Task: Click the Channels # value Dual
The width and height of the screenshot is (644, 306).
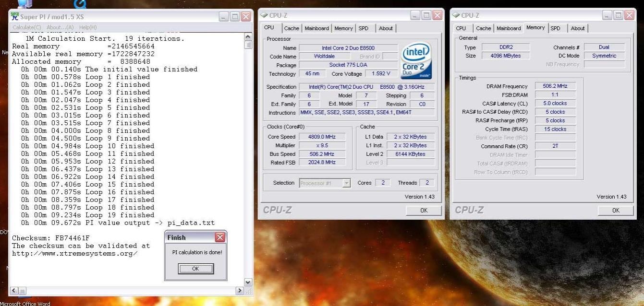Action: tap(604, 47)
